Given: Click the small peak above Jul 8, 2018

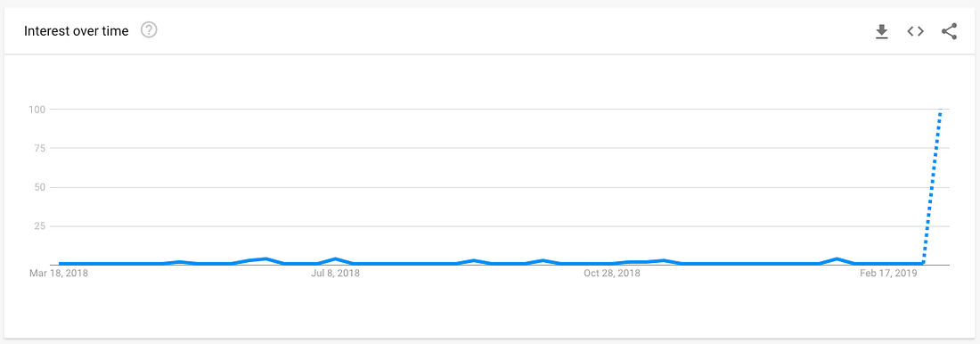Looking at the screenshot, I should click(336, 259).
